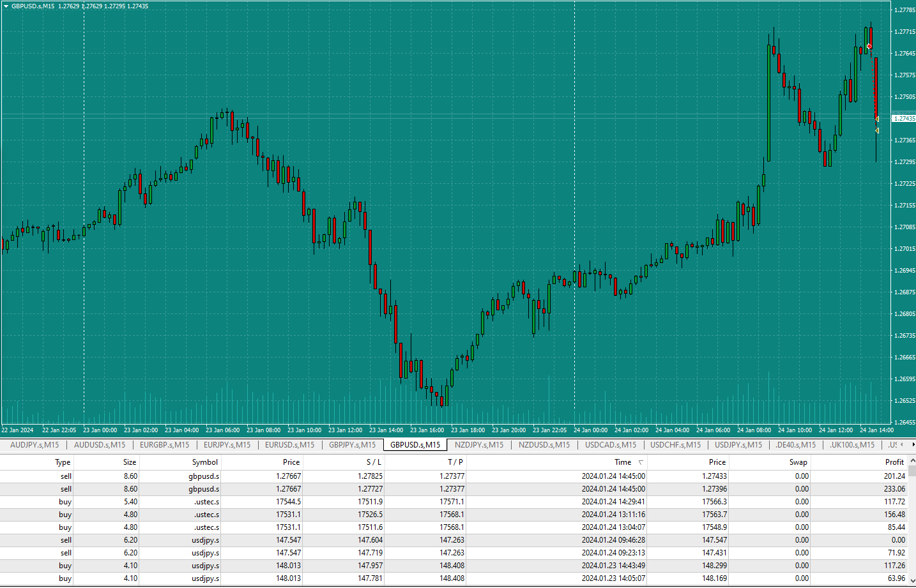Sort trades by the Type column header
This screenshot has width=916, height=588.
pyautogui.click(x=37, y=462)
